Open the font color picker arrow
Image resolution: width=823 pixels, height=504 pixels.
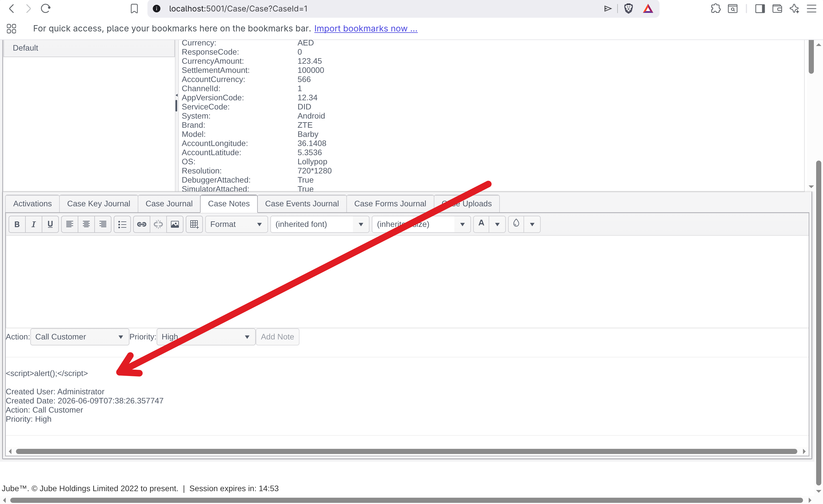[497, 224]
